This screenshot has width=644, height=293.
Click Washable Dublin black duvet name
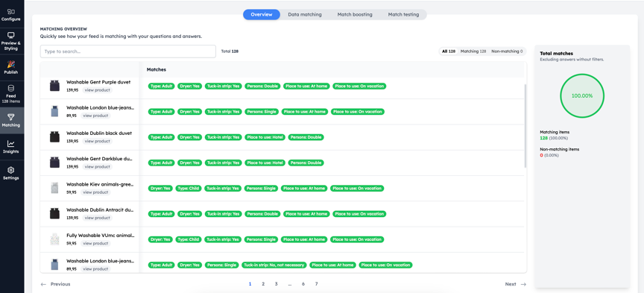(99, 133)
